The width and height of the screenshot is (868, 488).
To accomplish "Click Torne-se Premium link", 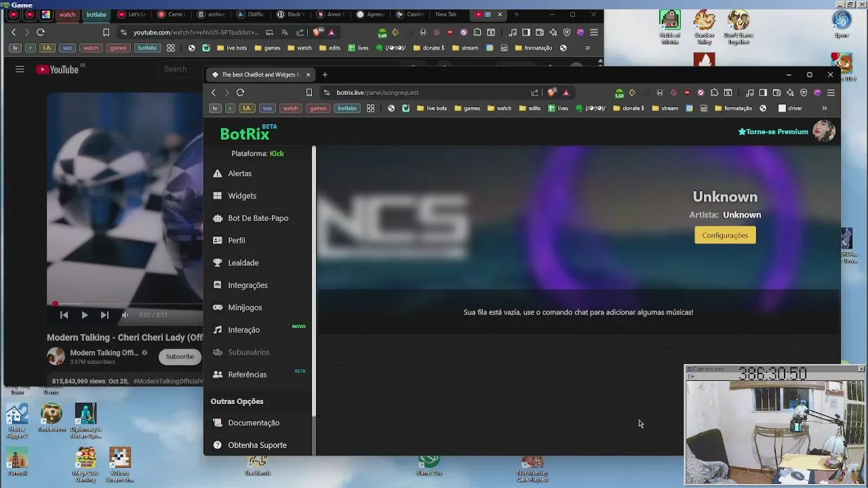I will pyautogui.click(x=773, y=132).
